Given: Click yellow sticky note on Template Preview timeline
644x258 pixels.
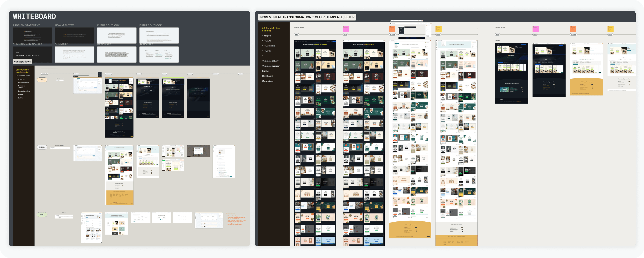Looking at the screenshot, I should point(610,29).
